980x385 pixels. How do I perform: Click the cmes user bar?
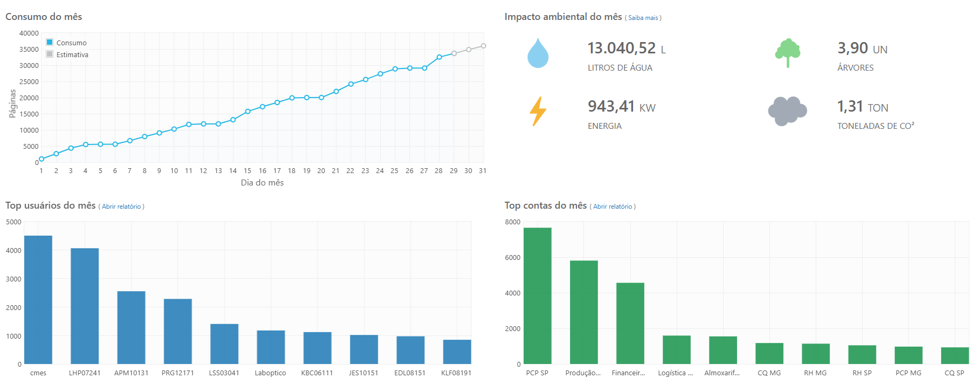coord(38,300)
